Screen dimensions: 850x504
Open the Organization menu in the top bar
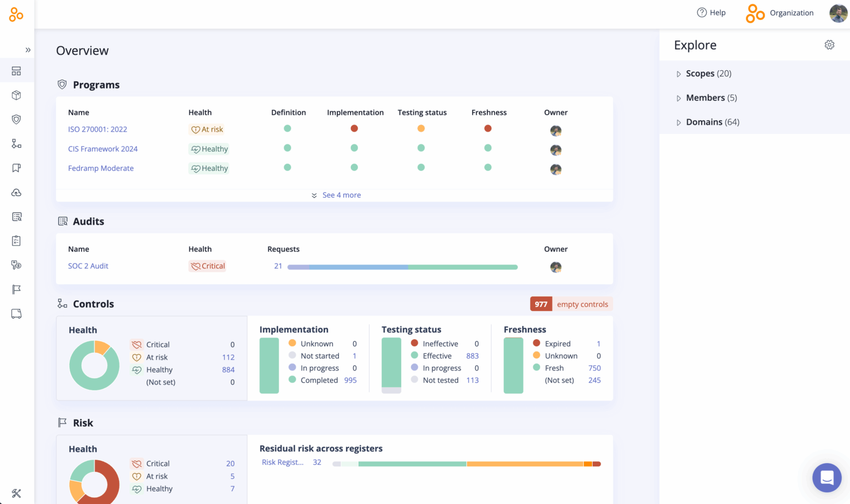pyautogui.click(x=780, y=12)
